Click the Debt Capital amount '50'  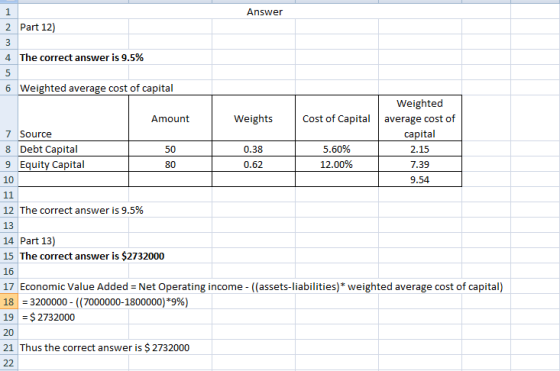click(x=170, y=149)
